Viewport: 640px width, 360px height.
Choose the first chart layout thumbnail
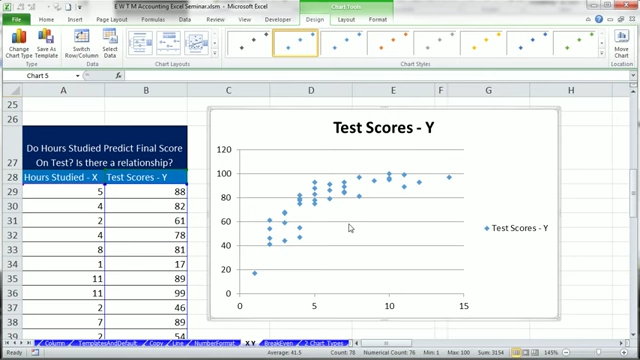140,43
